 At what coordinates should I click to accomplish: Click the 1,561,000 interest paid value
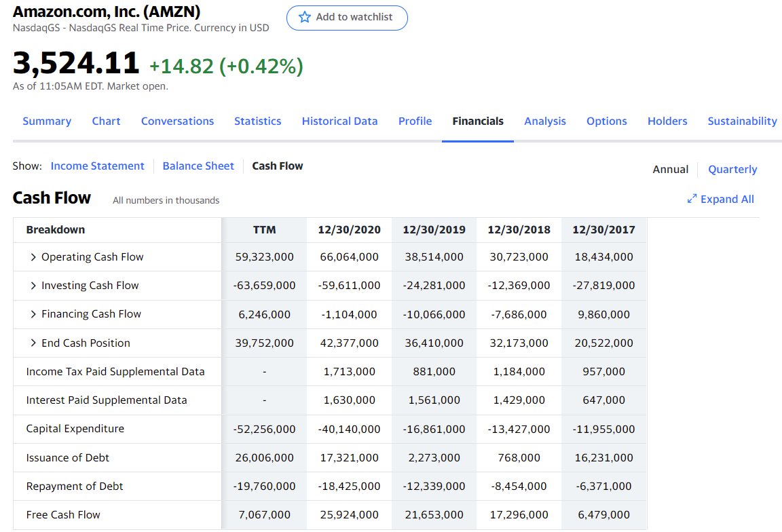tap(434, 400)
